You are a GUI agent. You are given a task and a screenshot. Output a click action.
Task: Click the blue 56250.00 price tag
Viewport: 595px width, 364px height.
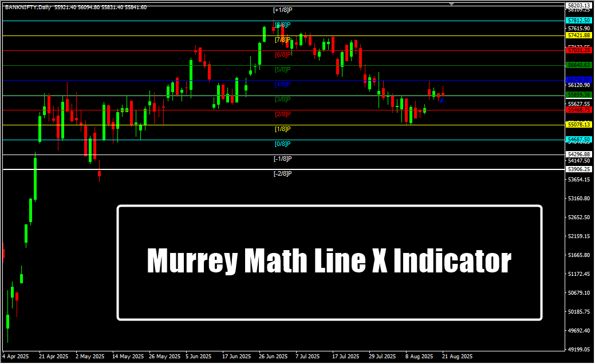click(x=578, y=80)
